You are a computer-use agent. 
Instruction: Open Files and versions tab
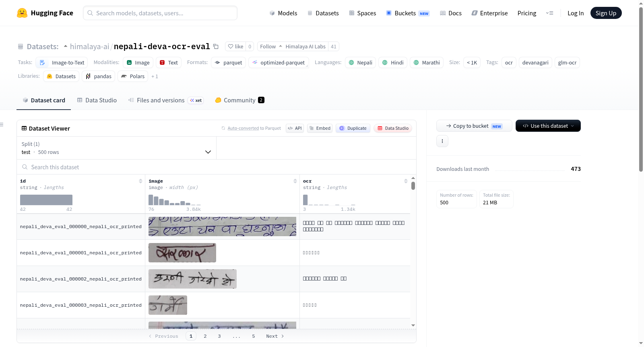[x=165, y=100]
